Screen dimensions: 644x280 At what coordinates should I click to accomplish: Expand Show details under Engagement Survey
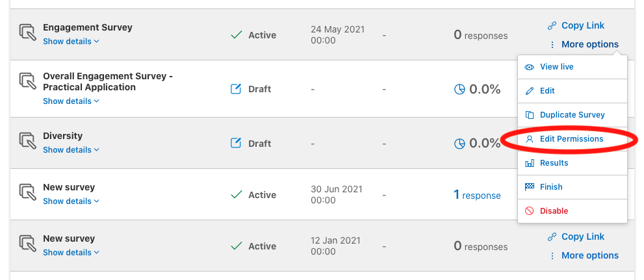point(71,42)
